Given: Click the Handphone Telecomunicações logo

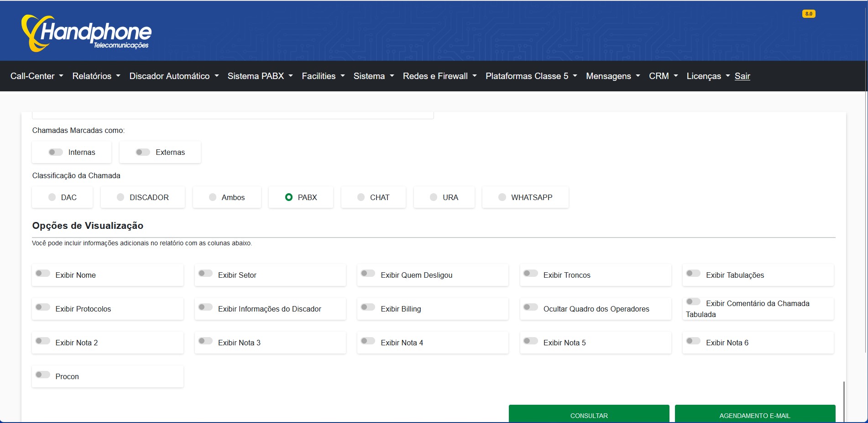Looking at the screenshot, I should (86, 33).
